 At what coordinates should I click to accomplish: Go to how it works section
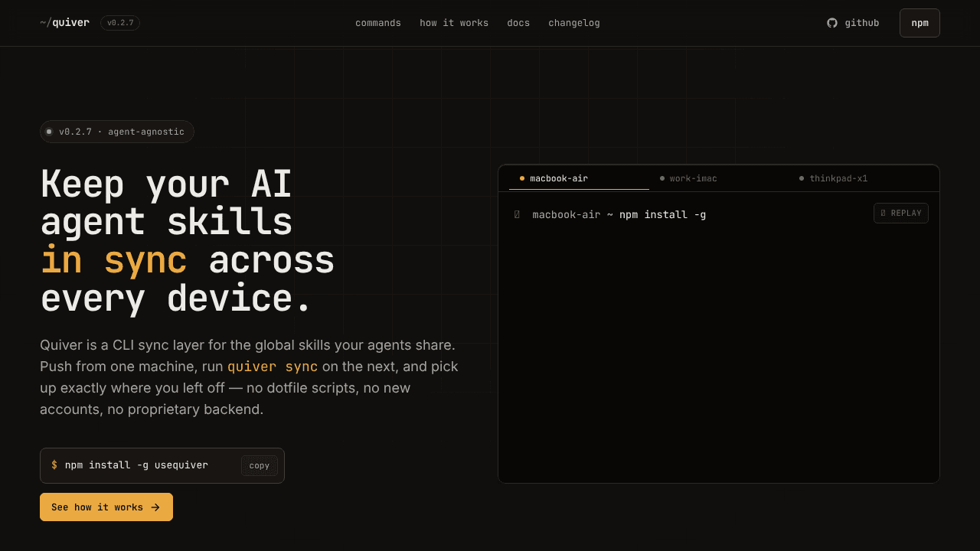tap(454, 23)
